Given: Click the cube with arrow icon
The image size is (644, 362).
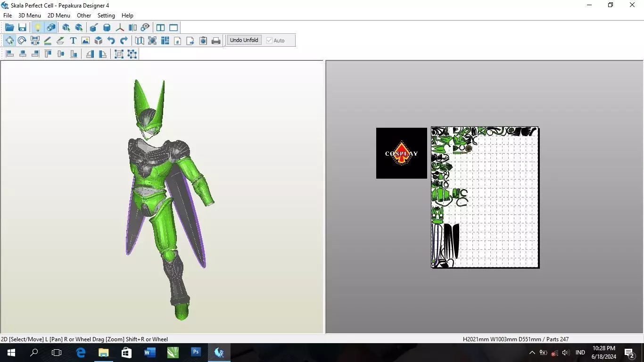Looking at the screenshot, I should [94, 27].
